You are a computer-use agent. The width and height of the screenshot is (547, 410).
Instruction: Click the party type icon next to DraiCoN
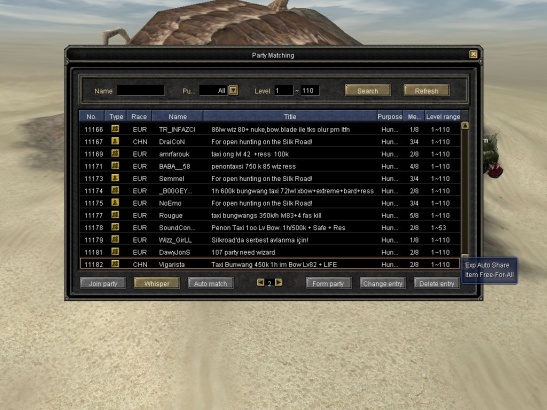[x=115, y=141]
